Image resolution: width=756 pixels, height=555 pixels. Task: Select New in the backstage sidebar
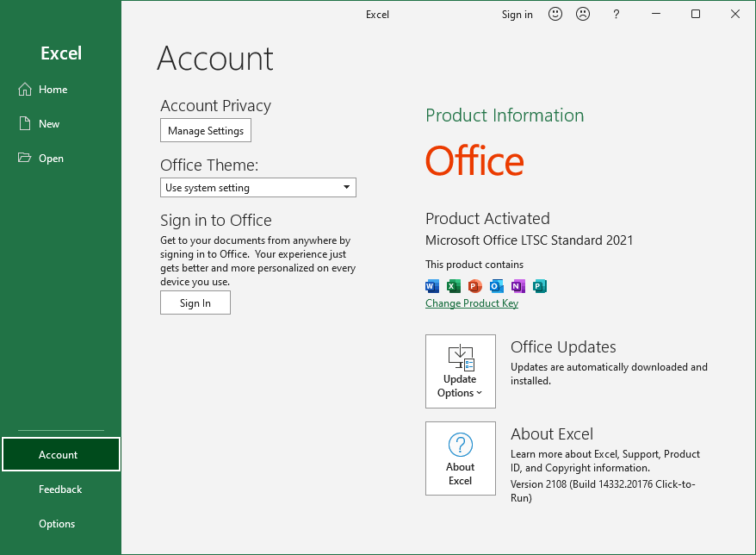click(61, 123)
